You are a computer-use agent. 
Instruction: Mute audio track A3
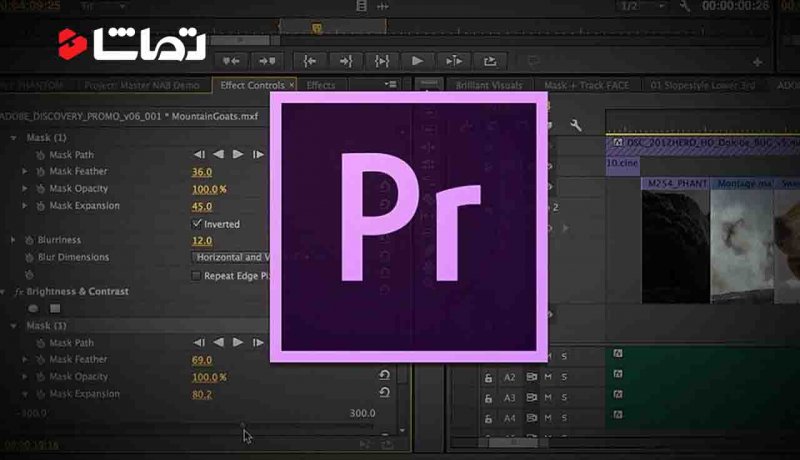(549, 398)
